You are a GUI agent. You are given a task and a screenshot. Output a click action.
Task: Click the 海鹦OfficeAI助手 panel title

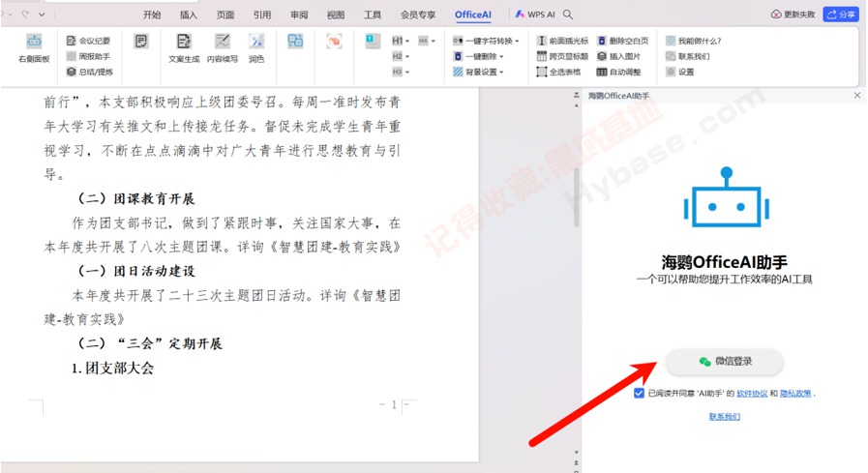pos(619,96)
